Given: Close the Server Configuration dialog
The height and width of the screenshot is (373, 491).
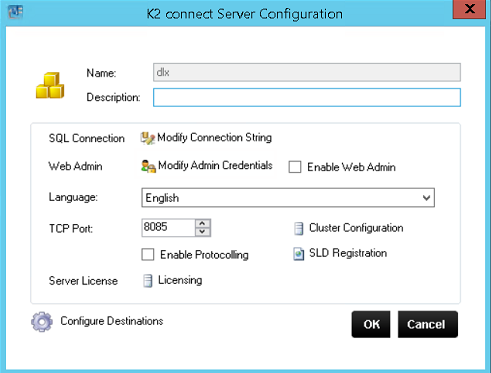Looking at the screenshot, I should click(469, 9).
